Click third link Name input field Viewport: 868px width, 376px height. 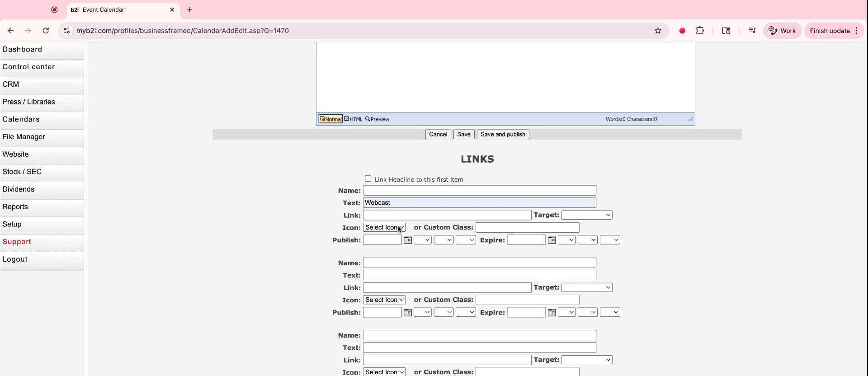tap(480, 335)
